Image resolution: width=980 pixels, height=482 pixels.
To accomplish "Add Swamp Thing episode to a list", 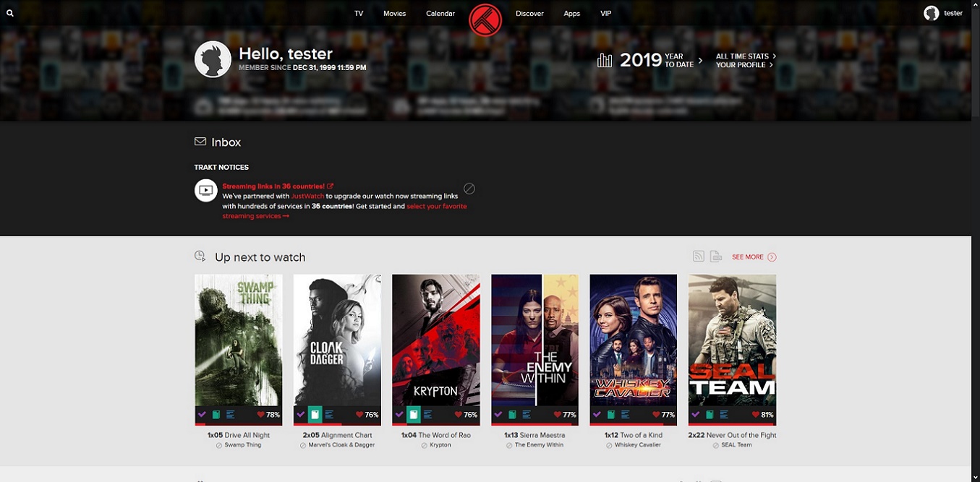I will click(x=230, y=415).
